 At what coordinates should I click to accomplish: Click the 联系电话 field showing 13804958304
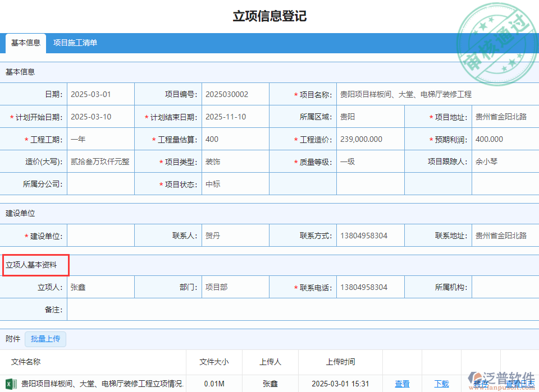click(x=371, y=287)
